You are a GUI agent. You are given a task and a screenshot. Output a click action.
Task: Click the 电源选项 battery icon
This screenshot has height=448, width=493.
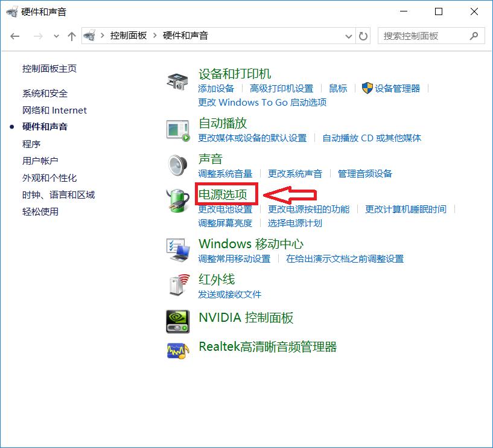pos(177,200)
